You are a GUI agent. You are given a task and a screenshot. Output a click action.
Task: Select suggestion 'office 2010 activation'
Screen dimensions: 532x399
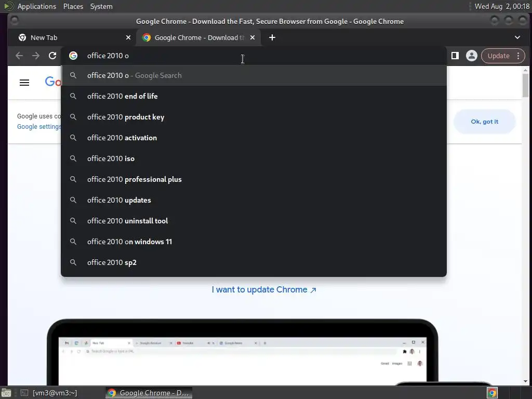tap(254, 138)
